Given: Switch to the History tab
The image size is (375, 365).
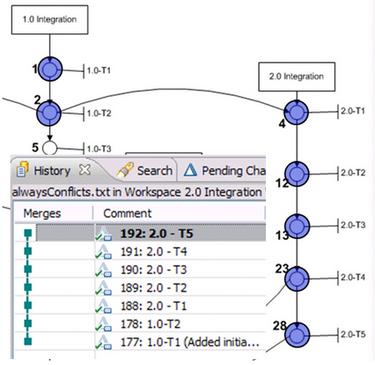Looking at the screenshot, I should click(x=52, y=171).
